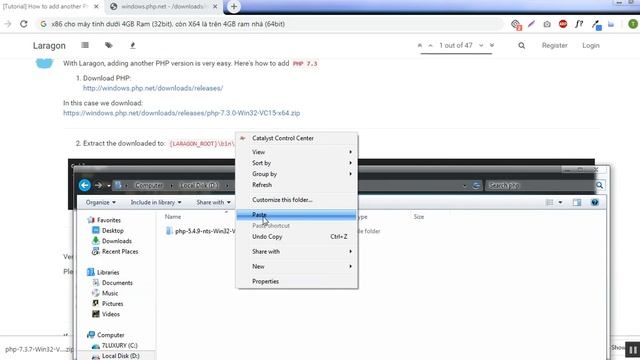Screen dimensions: 640x360
Task: Jump to first post double-up arrow
Action: (x=420, y=45)
